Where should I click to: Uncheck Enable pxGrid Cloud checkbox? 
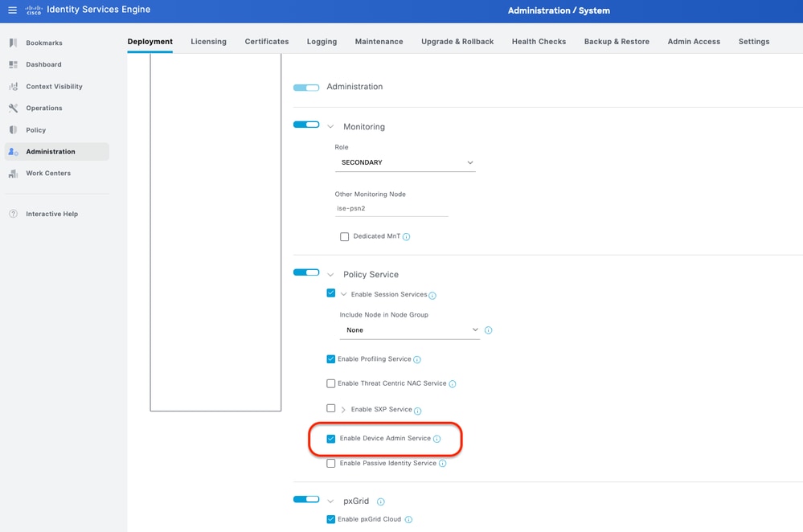(x=331, y=519)
